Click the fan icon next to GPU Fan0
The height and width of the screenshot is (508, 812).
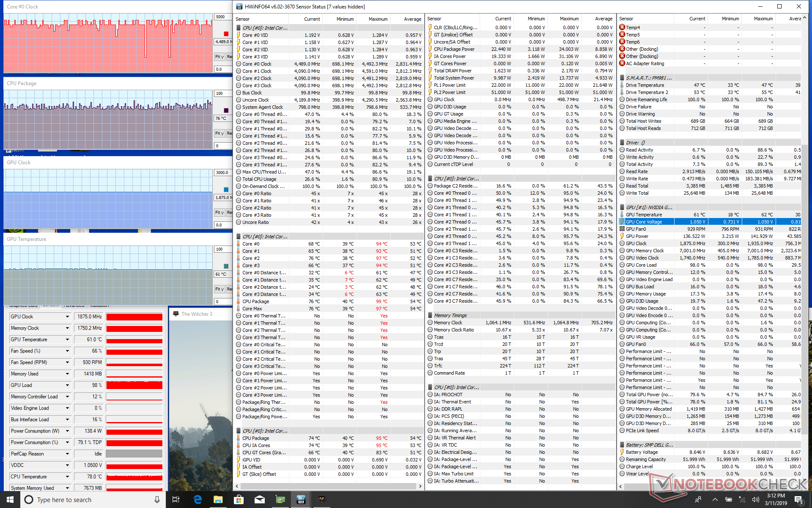pos(622,229)
